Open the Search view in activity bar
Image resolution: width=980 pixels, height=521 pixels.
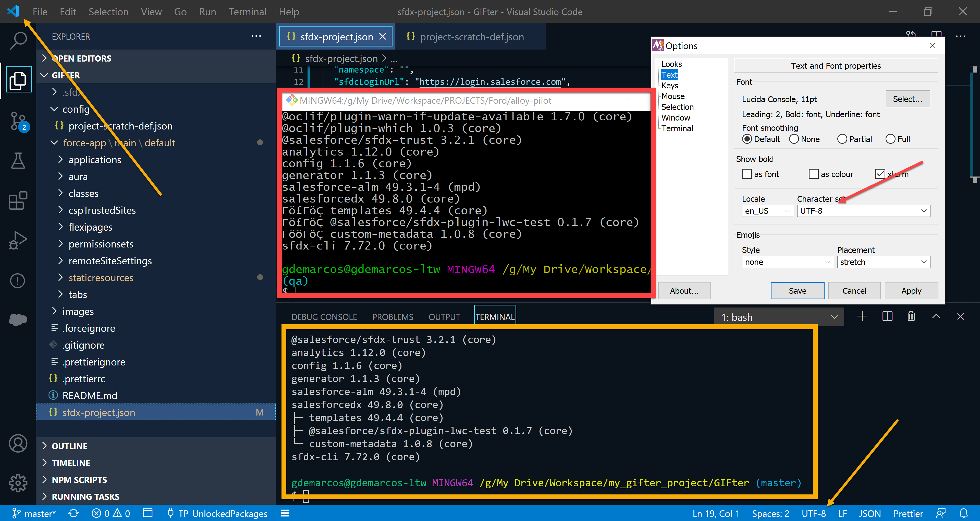[18, 41]
